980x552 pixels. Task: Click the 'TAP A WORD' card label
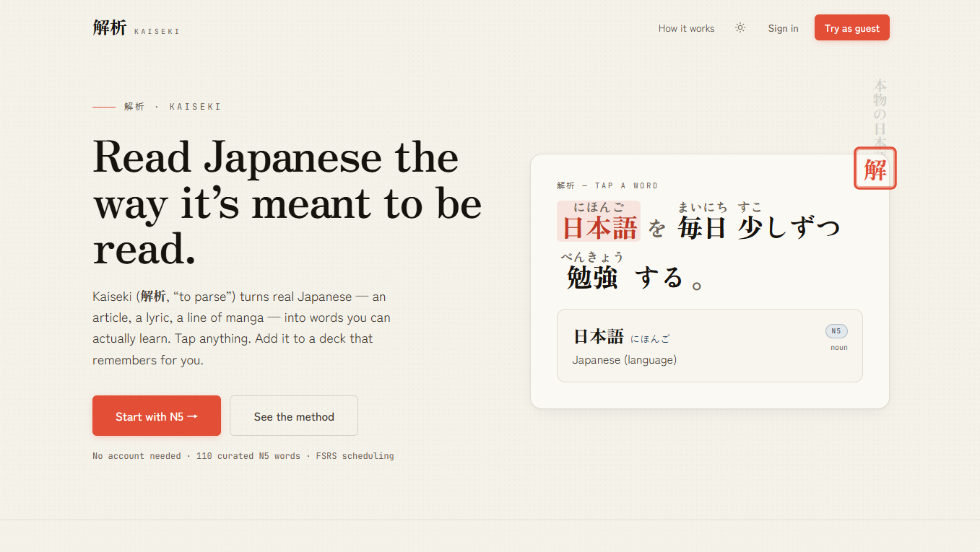click(607, 185)
